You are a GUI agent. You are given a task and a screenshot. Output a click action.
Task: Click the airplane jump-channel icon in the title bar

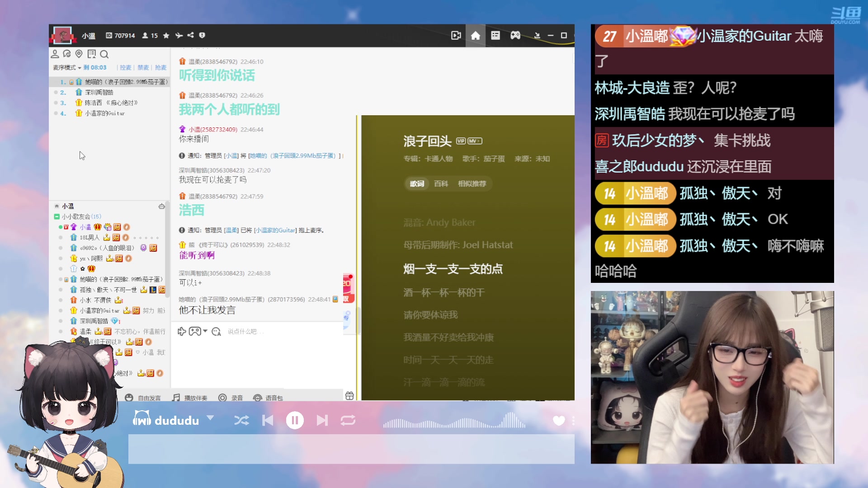pyautogui.click(x=179, y=35)
